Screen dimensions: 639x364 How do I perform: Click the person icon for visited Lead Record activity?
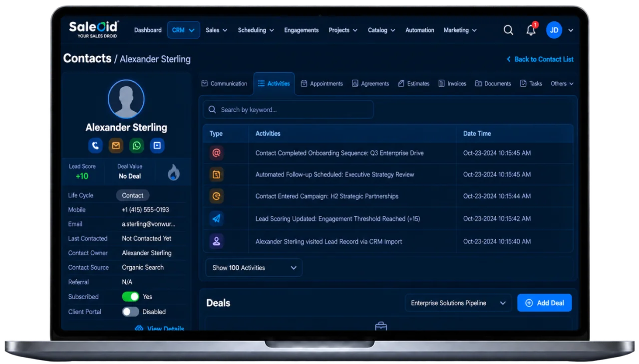(216, 241)
